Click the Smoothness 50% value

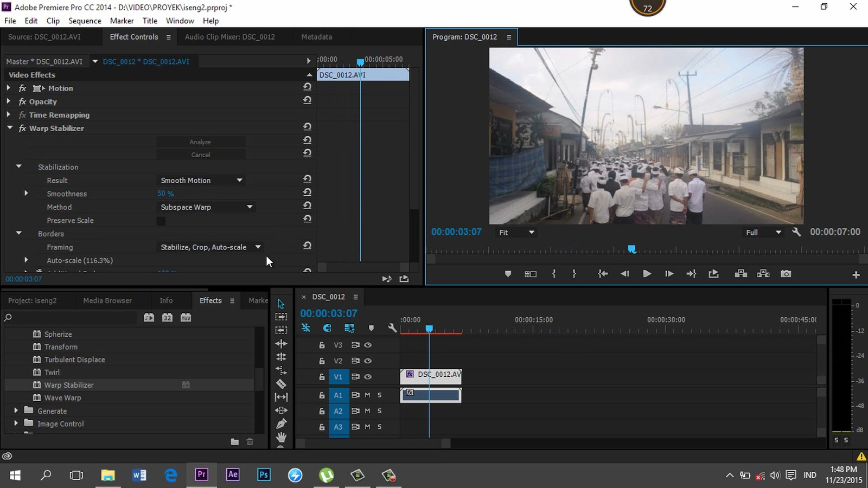(x=165, y=194)
